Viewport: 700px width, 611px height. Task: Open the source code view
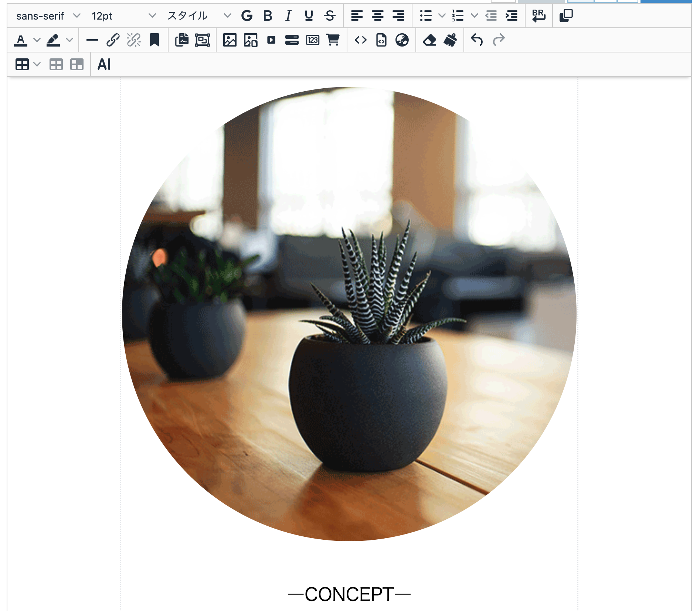[x=361, y=40]
